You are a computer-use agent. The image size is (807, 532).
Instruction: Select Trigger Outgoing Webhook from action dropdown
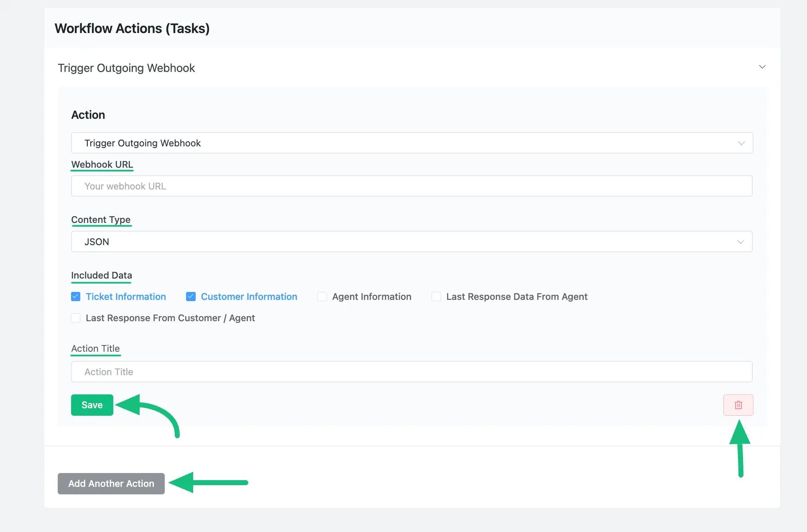click(x=411, y=143)
